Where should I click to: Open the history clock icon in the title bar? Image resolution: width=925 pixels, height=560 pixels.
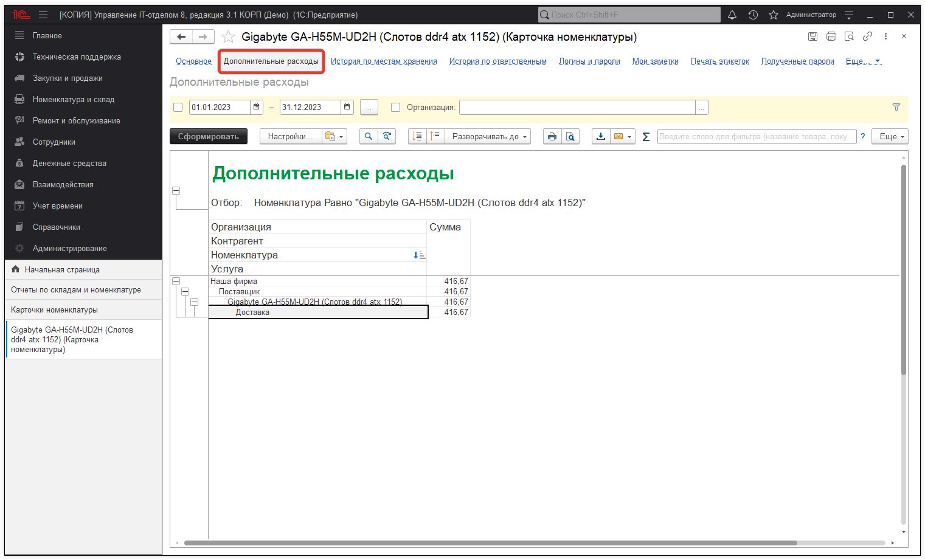point(753,14)
